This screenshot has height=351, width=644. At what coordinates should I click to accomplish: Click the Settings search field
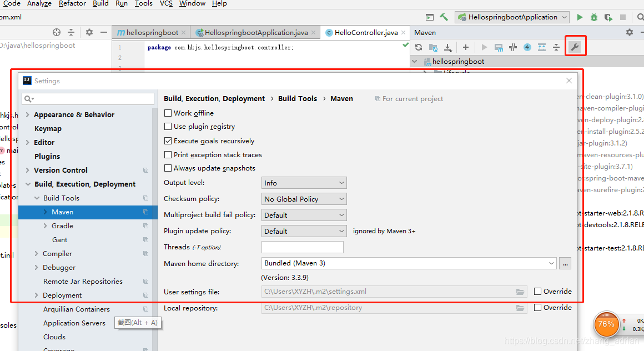pos(88,99)
